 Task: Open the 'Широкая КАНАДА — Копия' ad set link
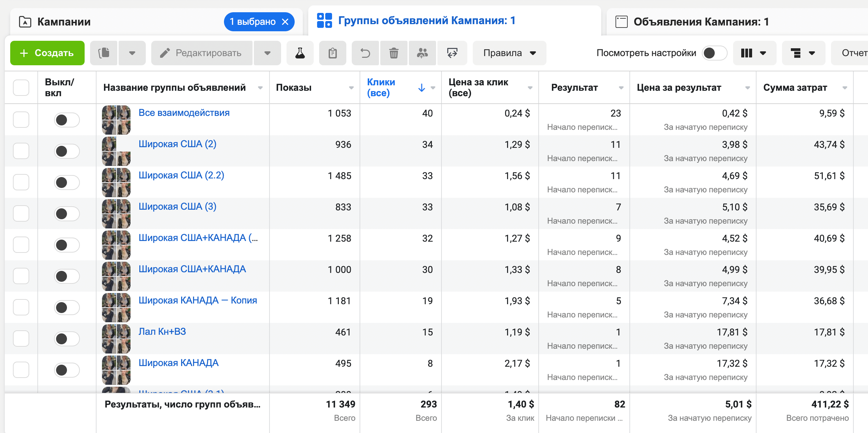pyautogui.click(x=197, y=300)
